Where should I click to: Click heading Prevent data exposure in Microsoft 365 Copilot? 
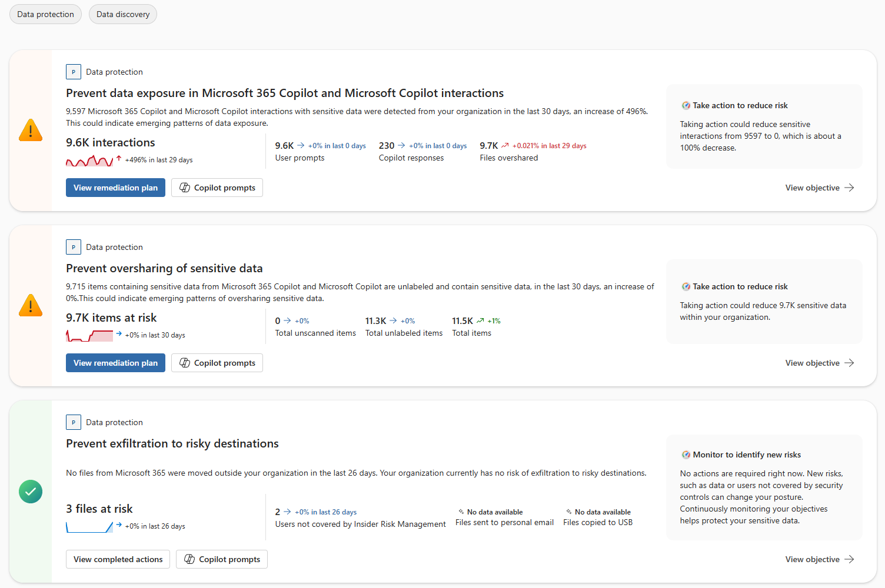pos(285,93)
